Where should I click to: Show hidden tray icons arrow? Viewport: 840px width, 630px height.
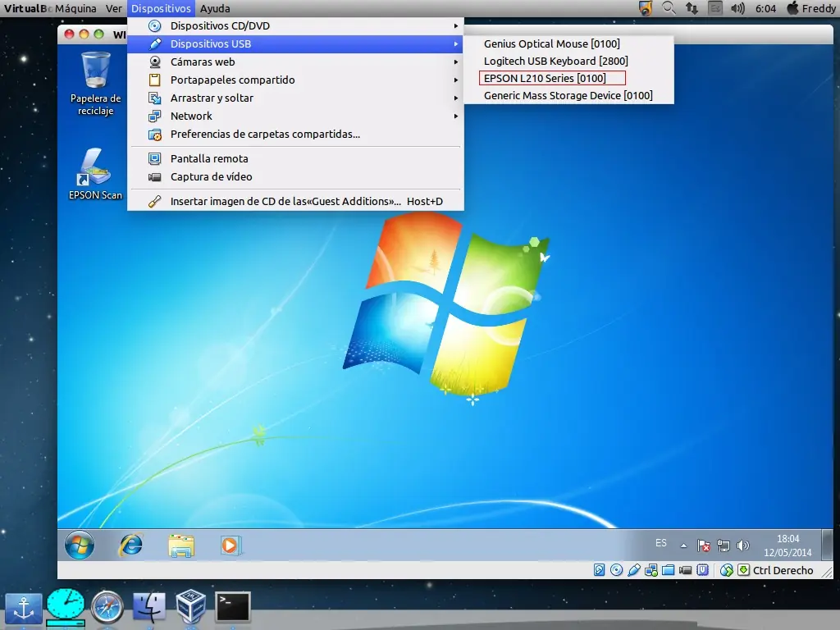(x=683, y=546)
